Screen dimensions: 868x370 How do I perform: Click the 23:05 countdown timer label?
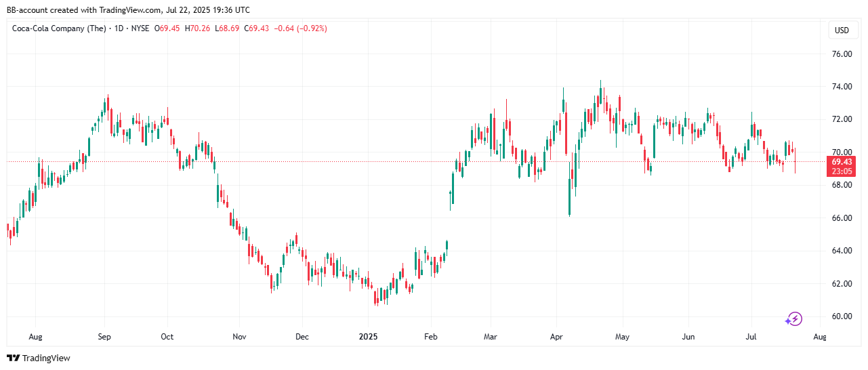pos(842,171)
